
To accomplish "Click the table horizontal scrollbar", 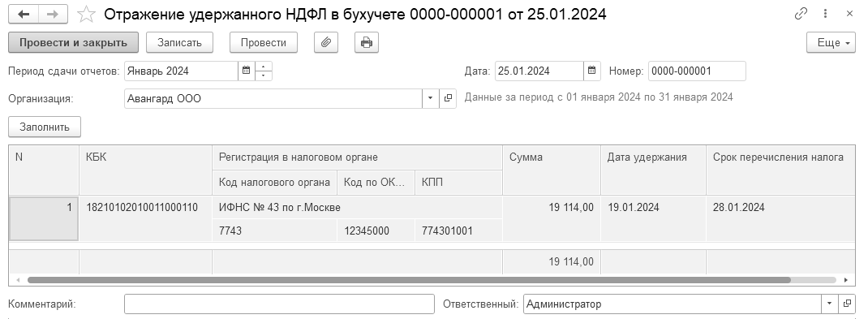I will click(x=409, y=280).
